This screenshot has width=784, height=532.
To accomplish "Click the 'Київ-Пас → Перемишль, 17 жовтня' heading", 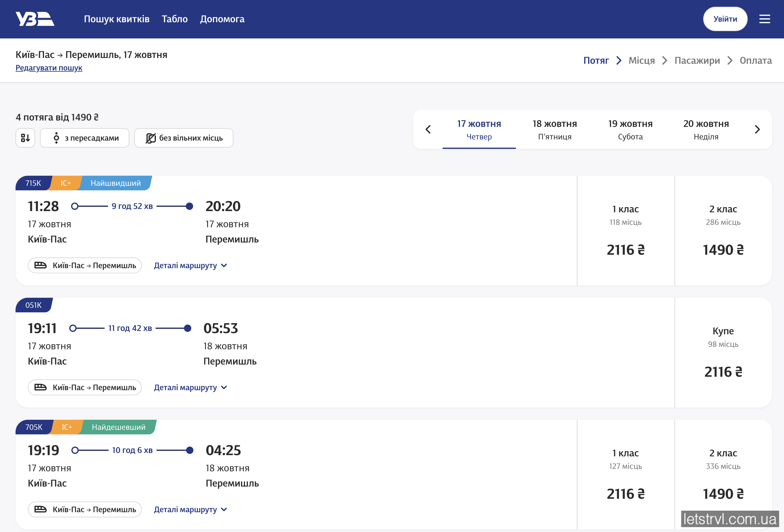I will click(x=92, y=55).
